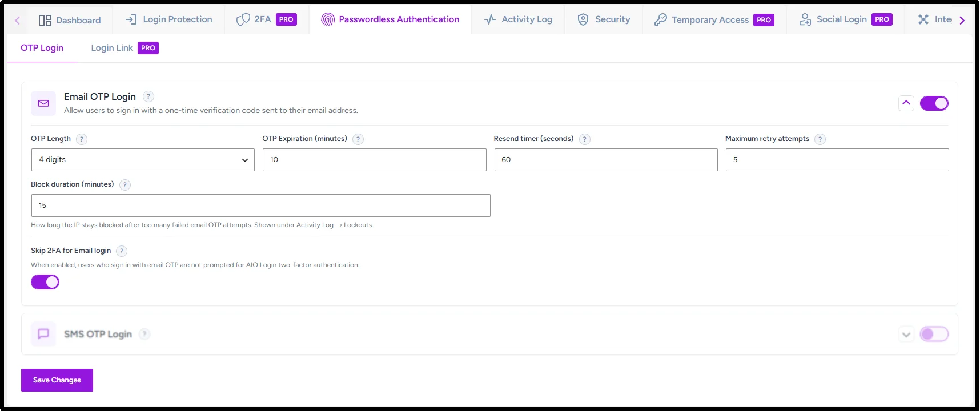Viewport: 980px width, 411px height.
Task: Click the Login Protection arrow icon
Action: click(131, 19)
